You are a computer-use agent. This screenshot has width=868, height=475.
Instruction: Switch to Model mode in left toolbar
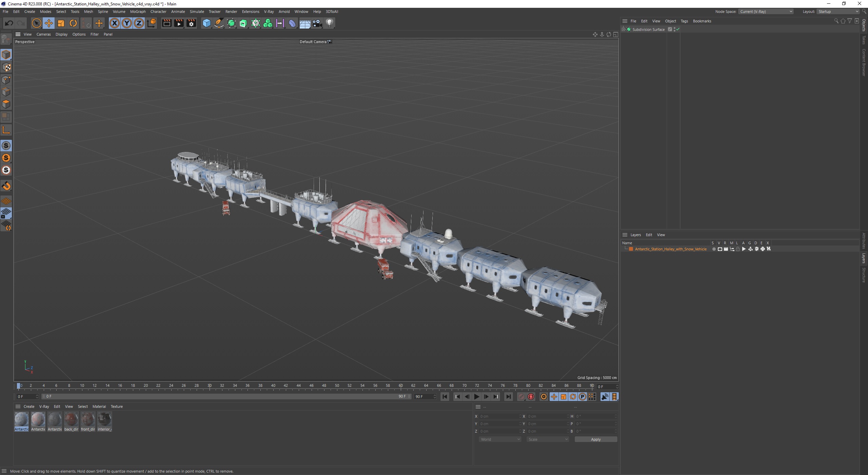(6, 55)
